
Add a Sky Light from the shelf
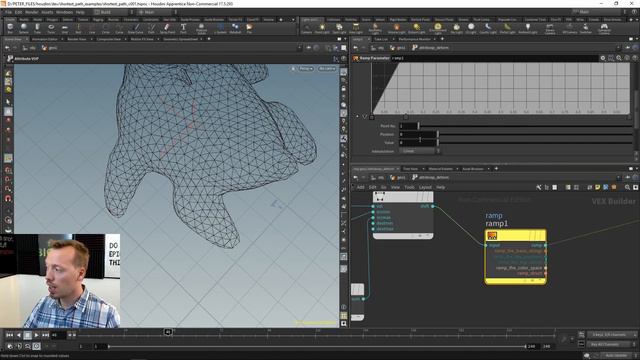(457, 29)
